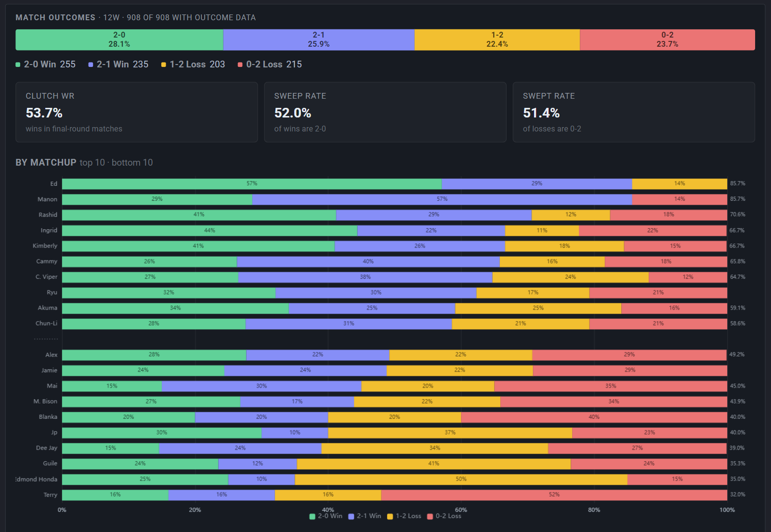Click the 'Alex' matchup row label
Image resolution: width=771 pixels, height=532 pixels.
pos(52,355)
